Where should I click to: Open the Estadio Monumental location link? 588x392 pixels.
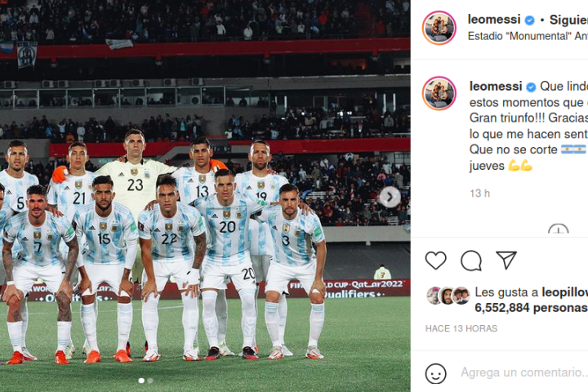(528, 37)
